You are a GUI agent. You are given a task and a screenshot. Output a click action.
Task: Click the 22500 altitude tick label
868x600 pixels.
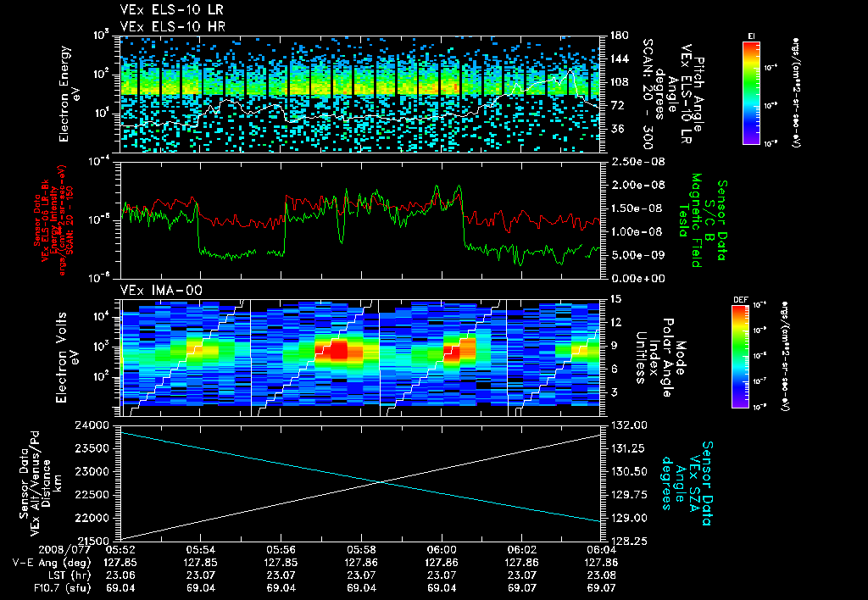coord(91,495)
